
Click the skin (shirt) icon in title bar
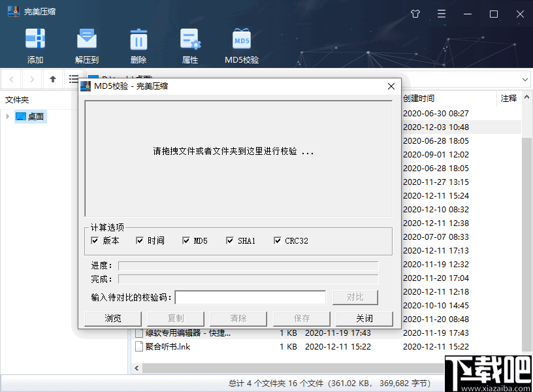[x=415, y=14]
